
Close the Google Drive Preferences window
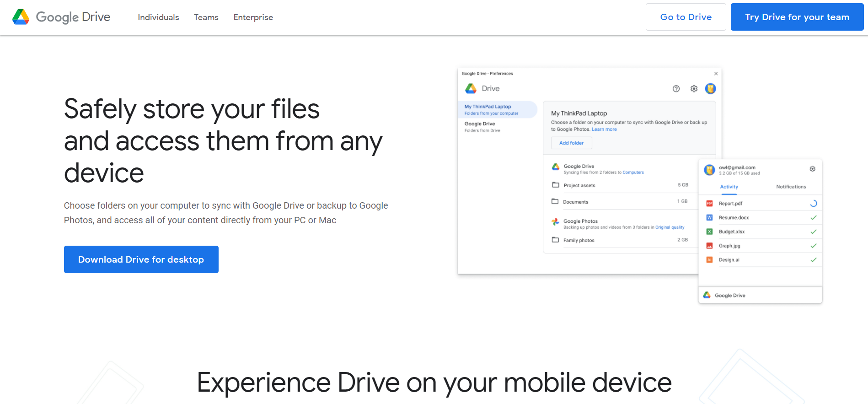pyautogui.click(x=716, y=74)
